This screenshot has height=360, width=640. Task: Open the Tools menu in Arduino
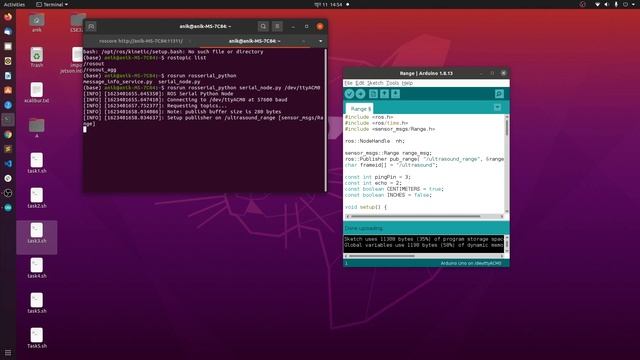(392, 83)
